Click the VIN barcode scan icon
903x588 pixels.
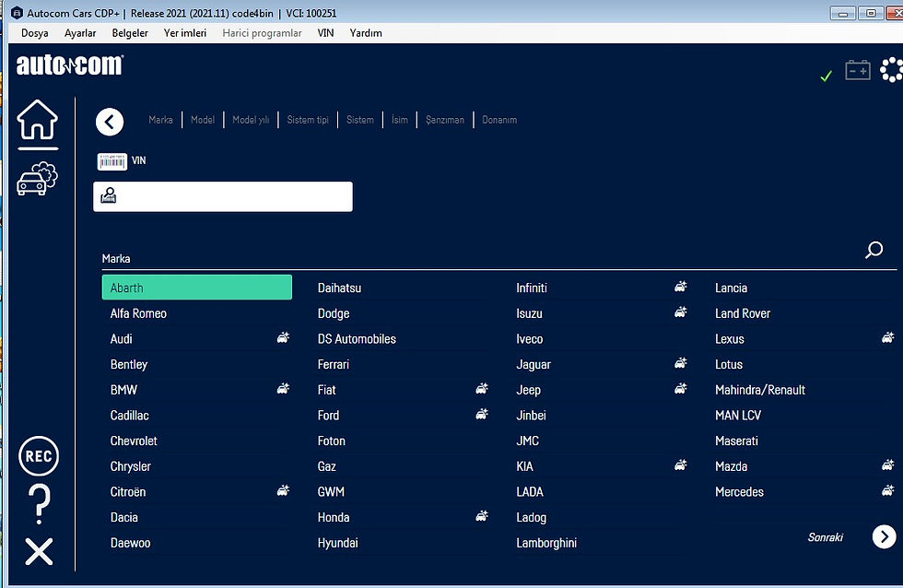[112, 161]
